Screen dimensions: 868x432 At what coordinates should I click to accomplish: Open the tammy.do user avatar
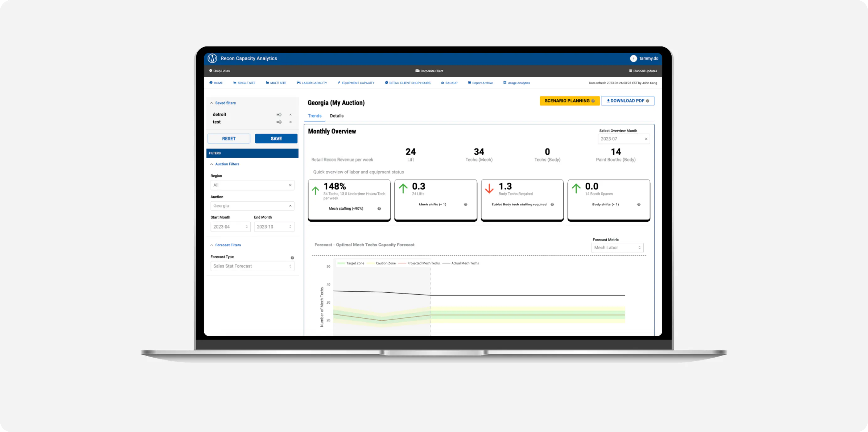pyautogui.click(x=633, y=58)
